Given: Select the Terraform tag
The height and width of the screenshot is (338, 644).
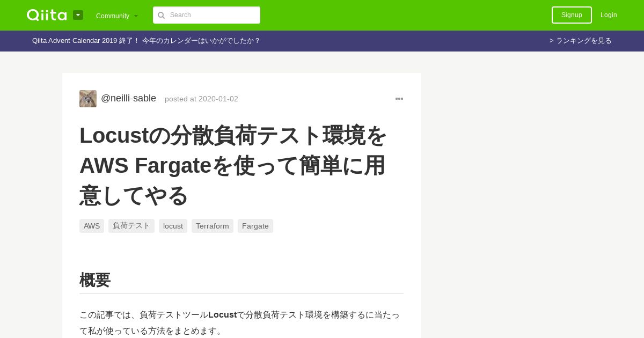Looking at the screenshot, I should 213,226.
